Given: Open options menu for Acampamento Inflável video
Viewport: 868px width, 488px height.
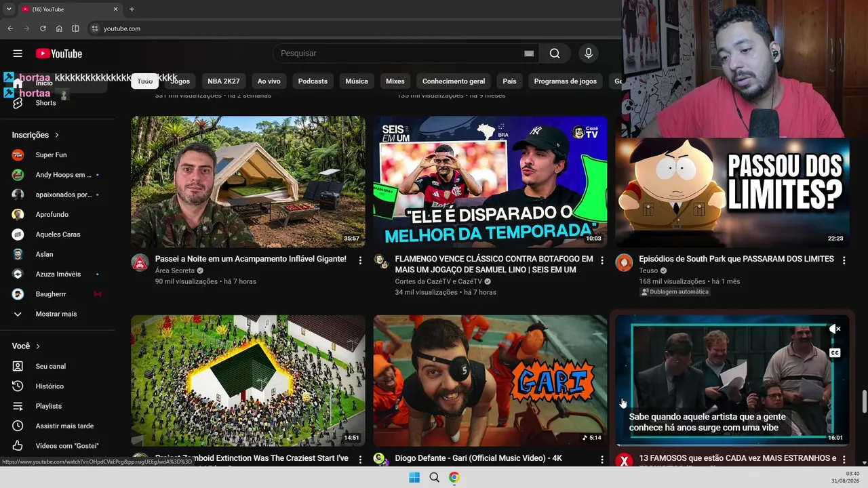Looking at the screenshot, I should pos(360,260).
